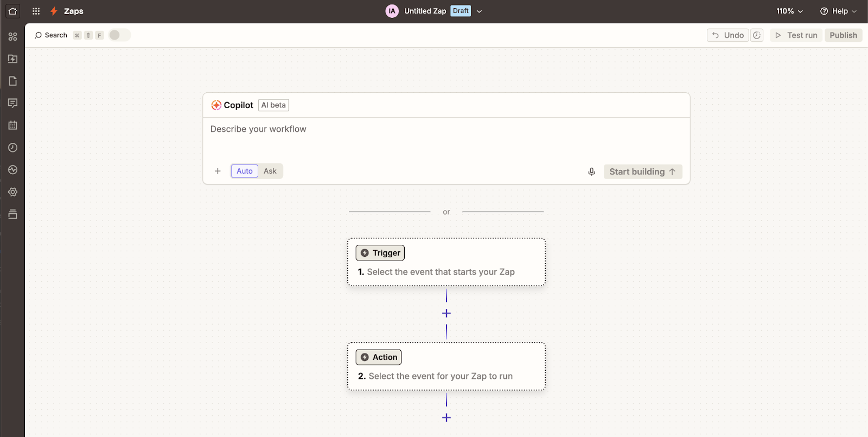Open the sidebar Zap runs clock icon

pyautogui.click(x=12, y=148)
